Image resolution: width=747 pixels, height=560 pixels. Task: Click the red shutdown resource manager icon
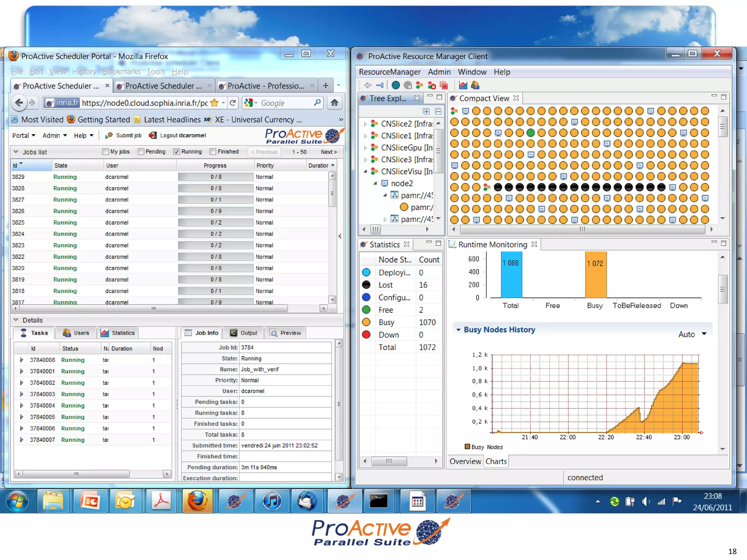pos(444,85)
